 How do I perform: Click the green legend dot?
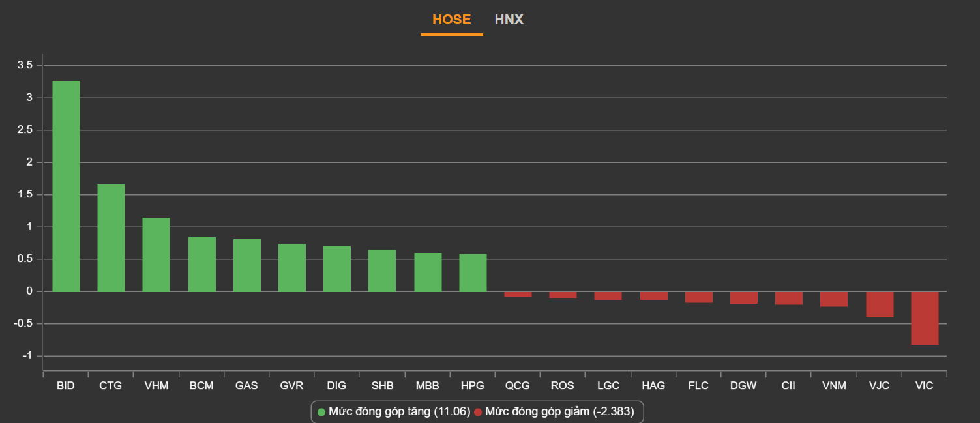321,412
